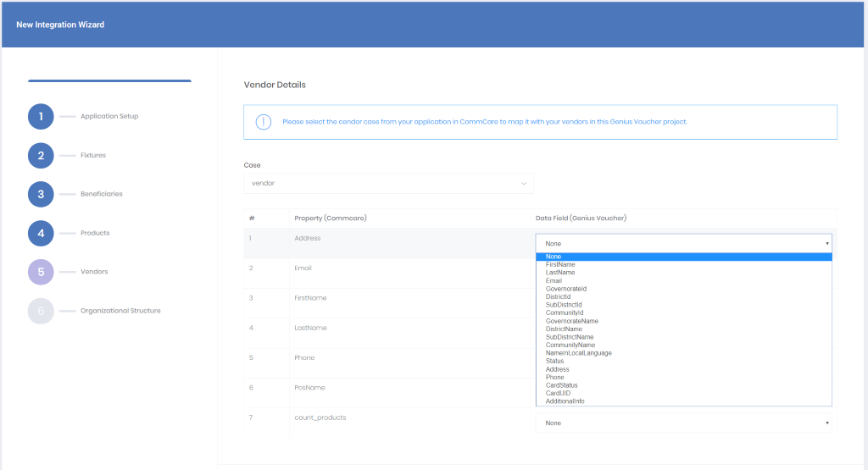Go to step 4 Products circle

[41, 233]
